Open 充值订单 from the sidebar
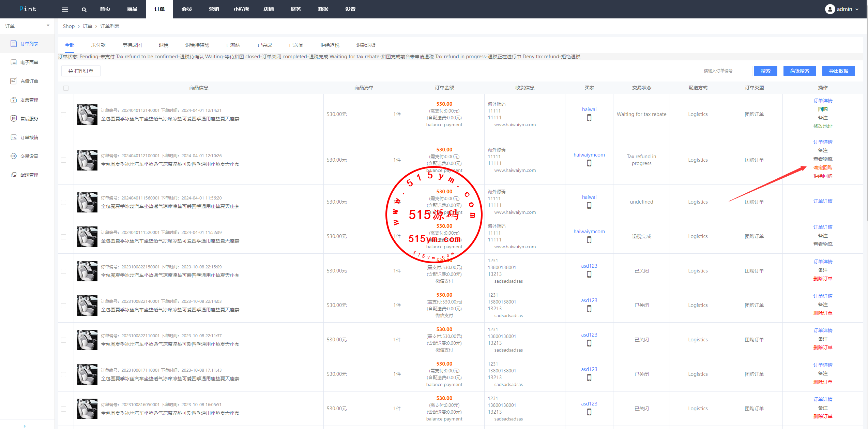The height and width of the screenshot is (429, 868). coord(29,81)
